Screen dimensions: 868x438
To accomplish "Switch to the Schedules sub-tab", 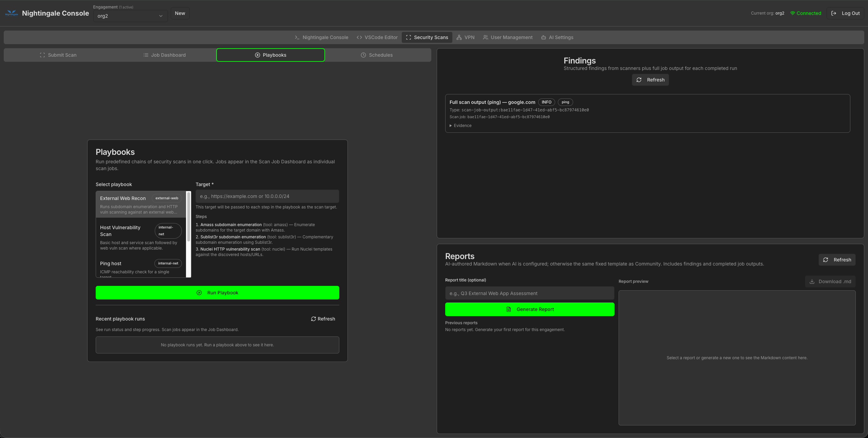I will 377,55.
